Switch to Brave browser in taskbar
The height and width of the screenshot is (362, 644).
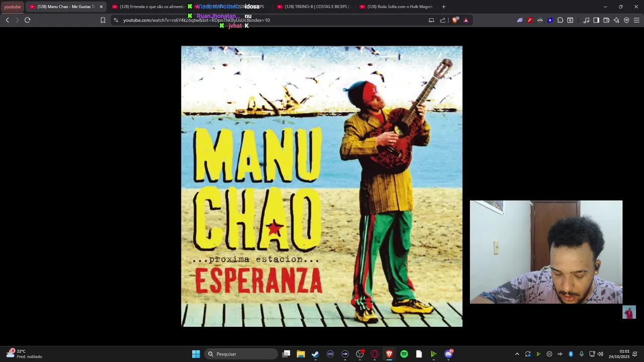(389, 354)
